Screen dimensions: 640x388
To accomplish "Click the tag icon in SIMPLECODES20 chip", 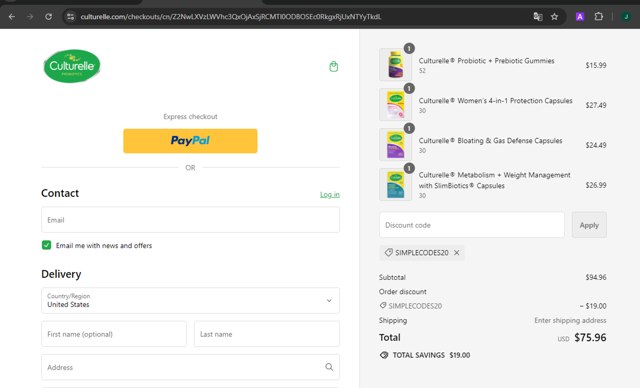I will 389,253.
